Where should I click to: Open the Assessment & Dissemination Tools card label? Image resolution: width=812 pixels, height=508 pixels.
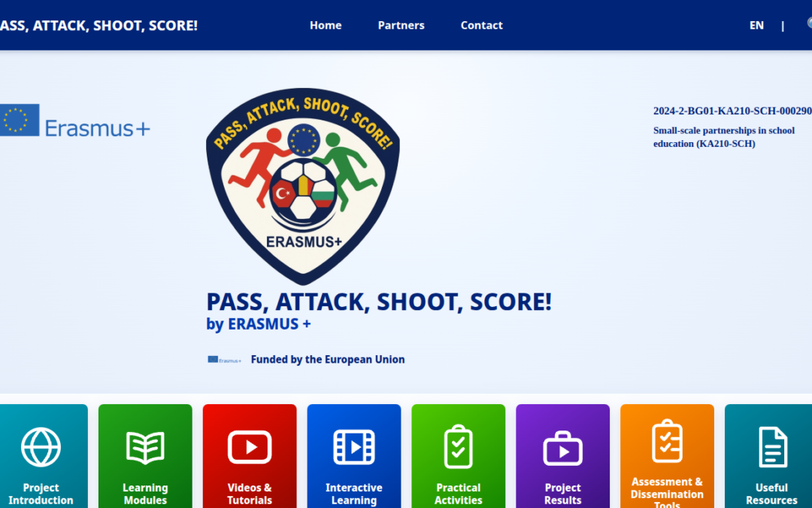[x=667, y=493]
